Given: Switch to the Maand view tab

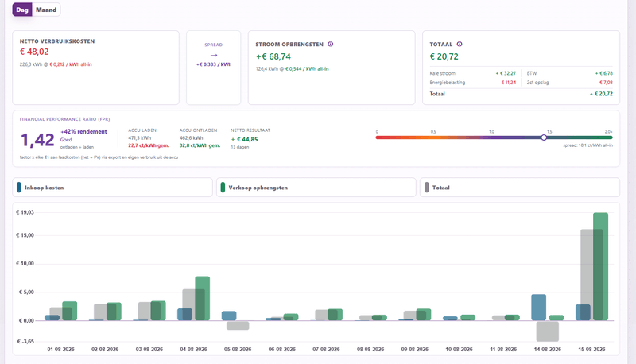Looking at the screenshot, I should click(46, 10).
